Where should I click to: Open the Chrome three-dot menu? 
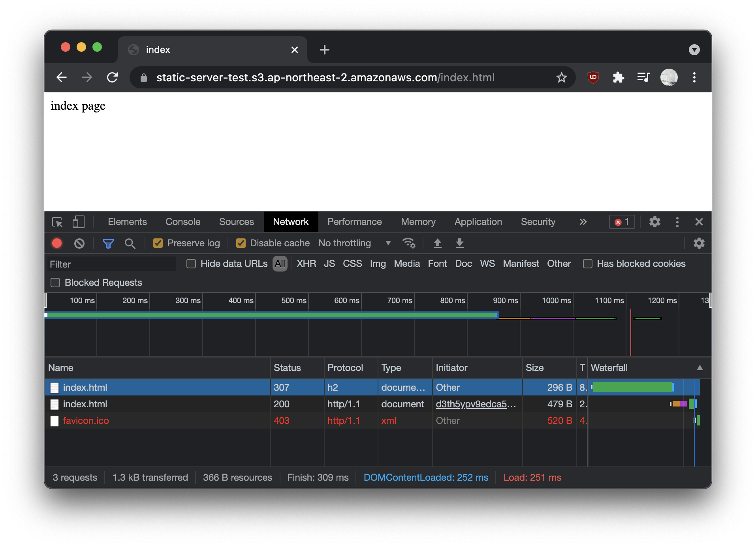pos(694,77)
